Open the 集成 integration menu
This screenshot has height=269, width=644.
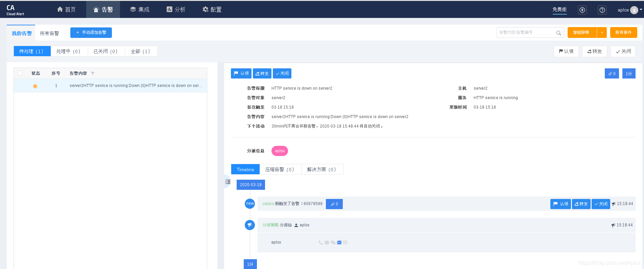(140, 9)
